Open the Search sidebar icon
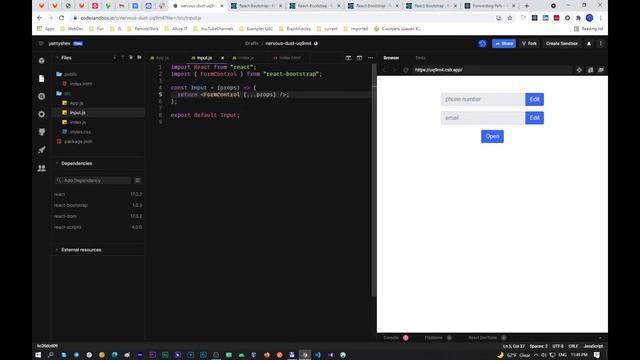 [x=42, y=96]
